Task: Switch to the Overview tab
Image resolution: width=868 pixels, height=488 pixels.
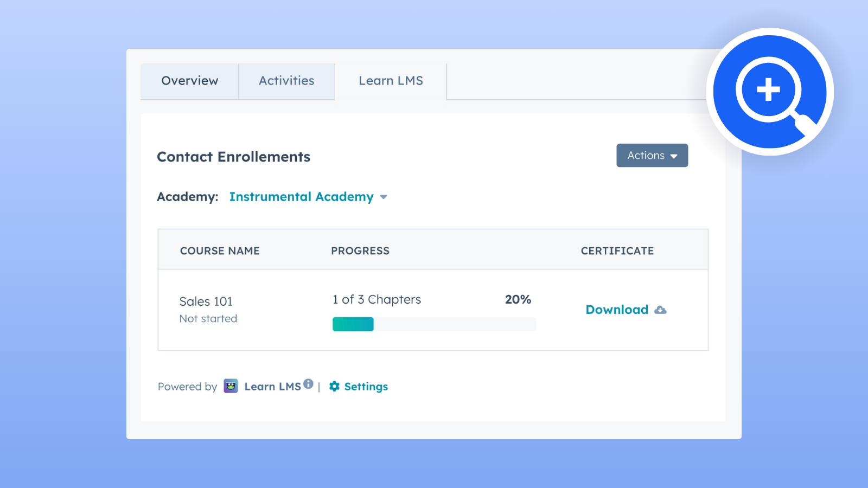Action: coord(189,81)
